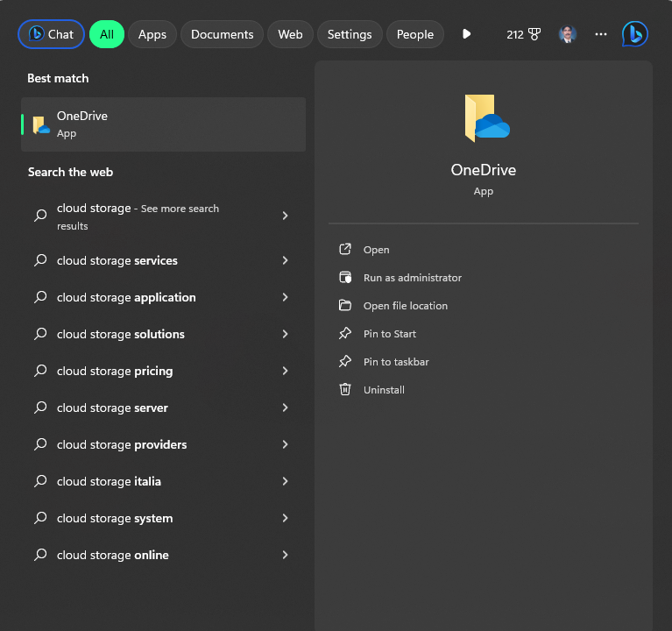This screenshot has width=672, height=631.
Task: Open the OneDrive best match result
Action: (x=163, y=124)
